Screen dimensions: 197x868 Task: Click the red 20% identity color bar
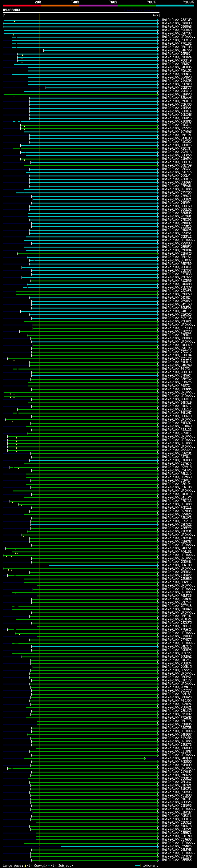click(22, 6)
